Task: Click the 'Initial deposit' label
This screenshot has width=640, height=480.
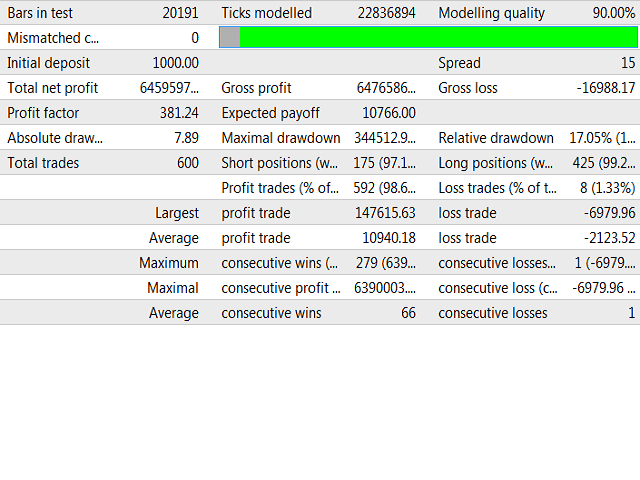Action: [48, 63]
